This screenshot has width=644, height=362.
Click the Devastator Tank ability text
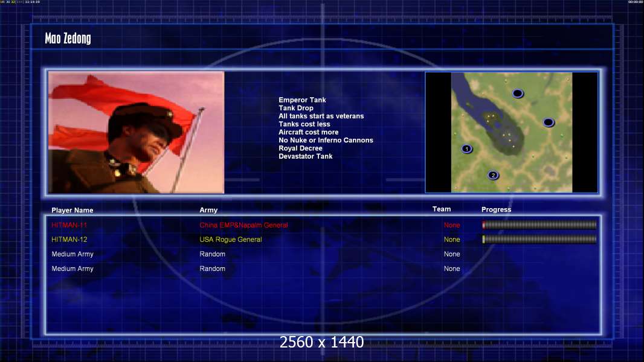click(x=305, y=156)
